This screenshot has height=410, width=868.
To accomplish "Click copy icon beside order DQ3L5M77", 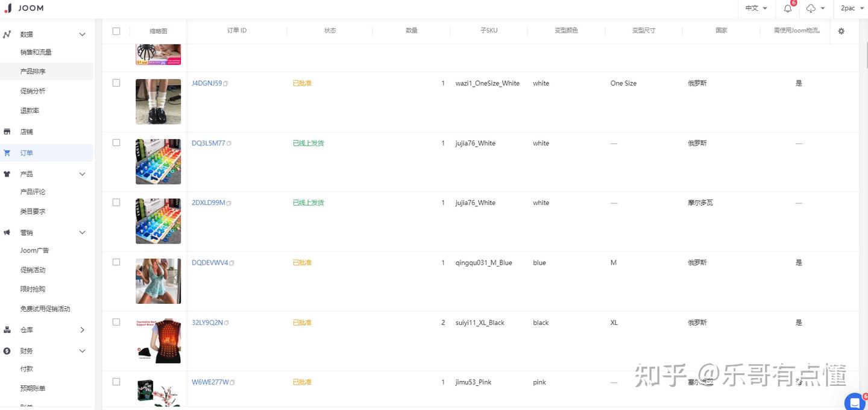I will tap(229, 143).
